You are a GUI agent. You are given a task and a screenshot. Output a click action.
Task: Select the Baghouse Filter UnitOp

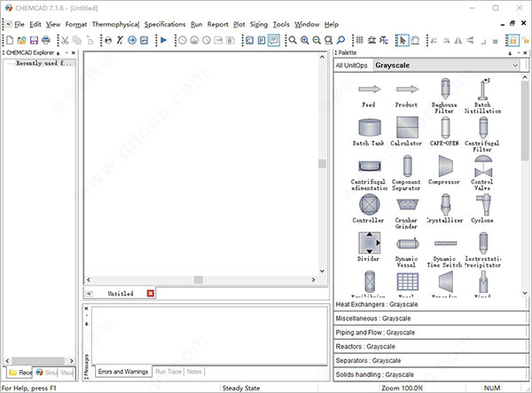tap(445, 96)
